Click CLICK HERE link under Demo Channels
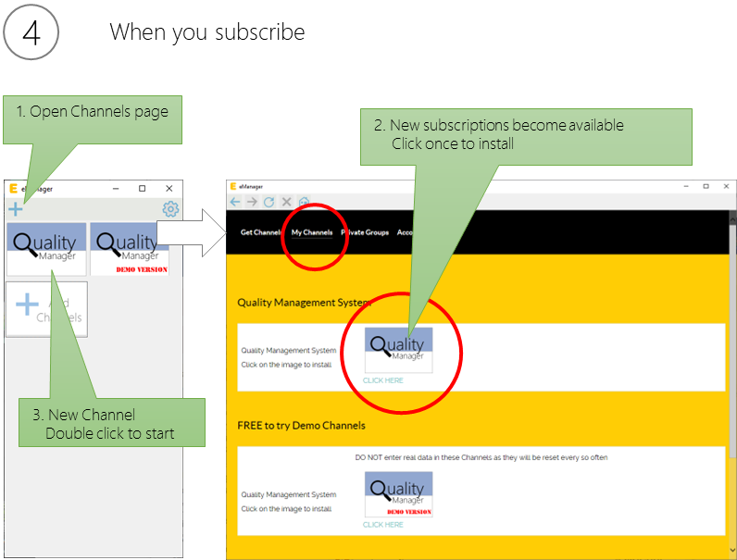The height and width of the screenshot is (560, 737). click(383, 525)
